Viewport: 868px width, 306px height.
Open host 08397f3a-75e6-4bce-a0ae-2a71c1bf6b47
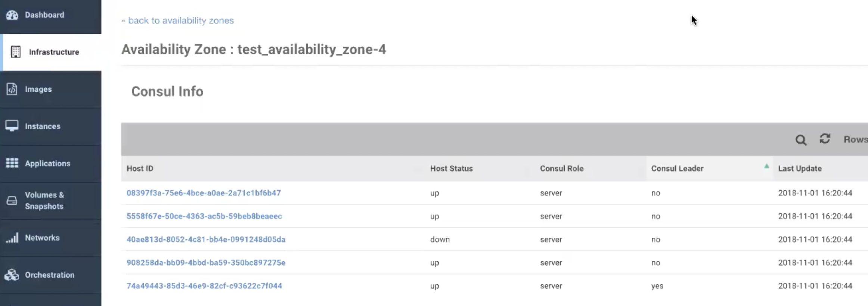pyautogui.click(x=204, y=193)
